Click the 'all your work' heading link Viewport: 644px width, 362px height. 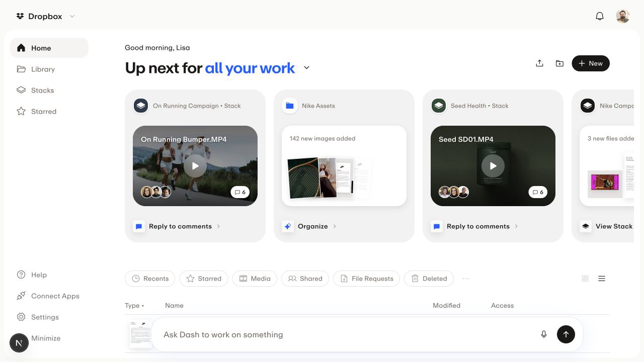[x=250, y=68]
